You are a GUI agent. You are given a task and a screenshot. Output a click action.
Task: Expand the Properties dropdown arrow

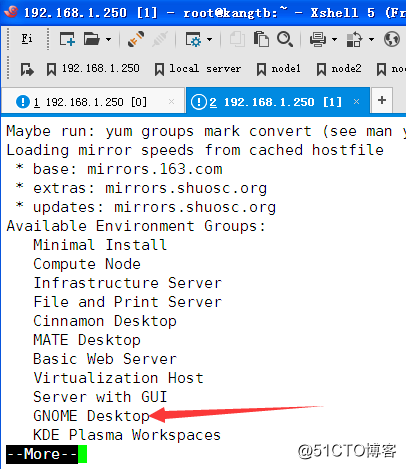pos(209,39)
